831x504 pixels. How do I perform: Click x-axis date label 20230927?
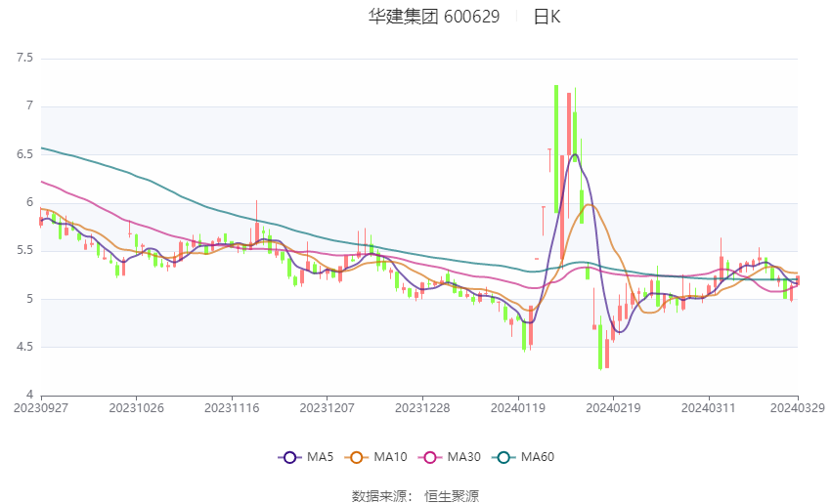41,408
